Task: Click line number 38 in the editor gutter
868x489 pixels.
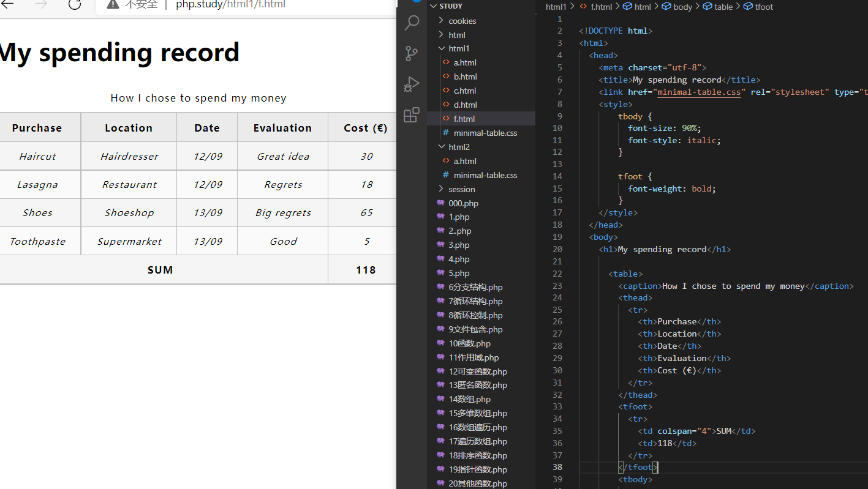Action: tap(557, 467)
